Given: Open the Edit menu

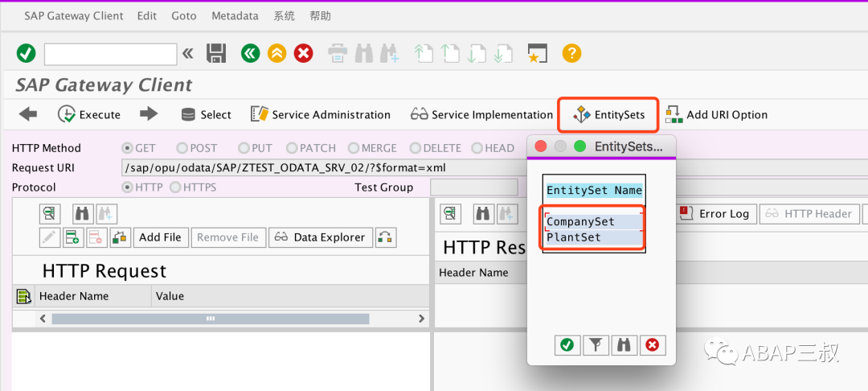Looking at the screenshot, I should coord(147,16).
